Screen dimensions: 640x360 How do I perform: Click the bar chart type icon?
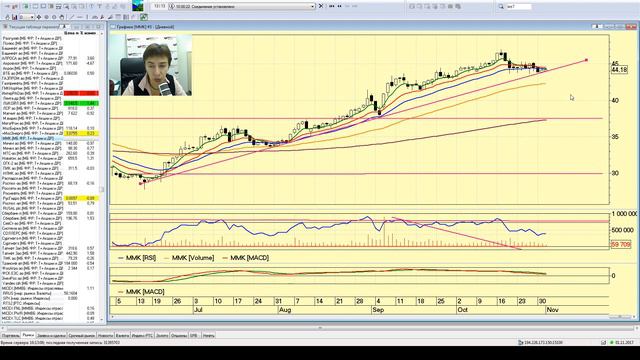coord(14,17)
